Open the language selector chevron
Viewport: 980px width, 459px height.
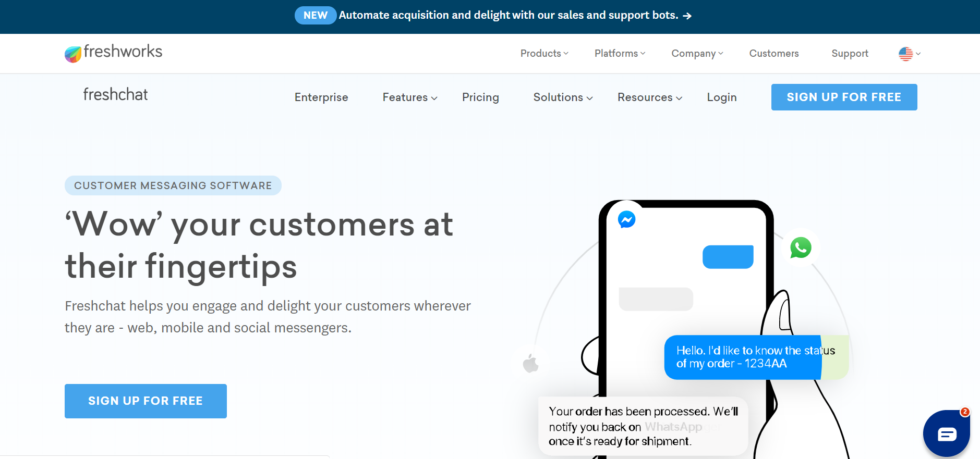pyautogui.click(x=918, y=54)
